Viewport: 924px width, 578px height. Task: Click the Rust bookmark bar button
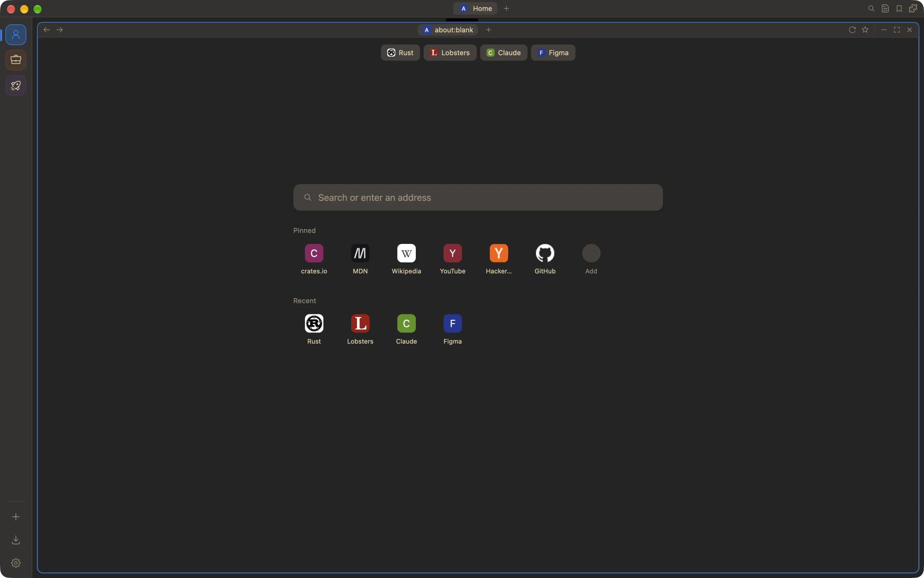pos(400,53)
